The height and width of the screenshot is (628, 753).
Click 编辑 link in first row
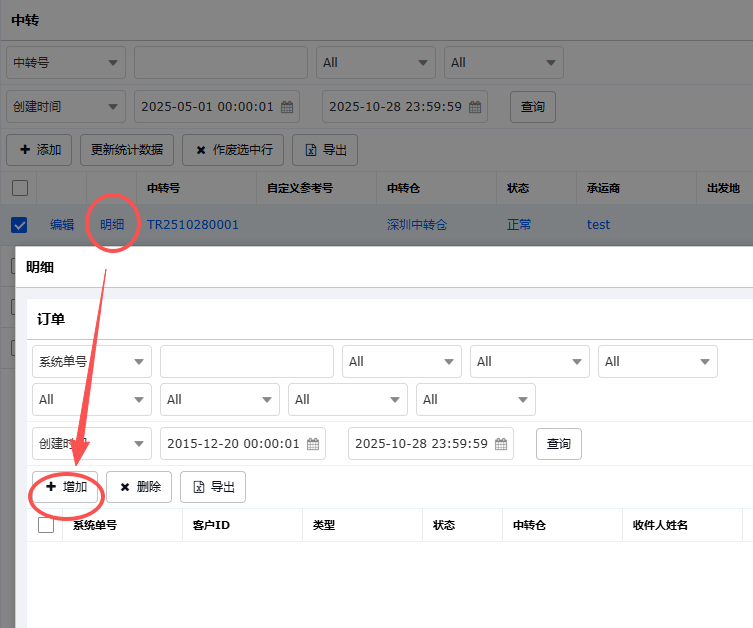pyautogui.click(x=62, y=225)
